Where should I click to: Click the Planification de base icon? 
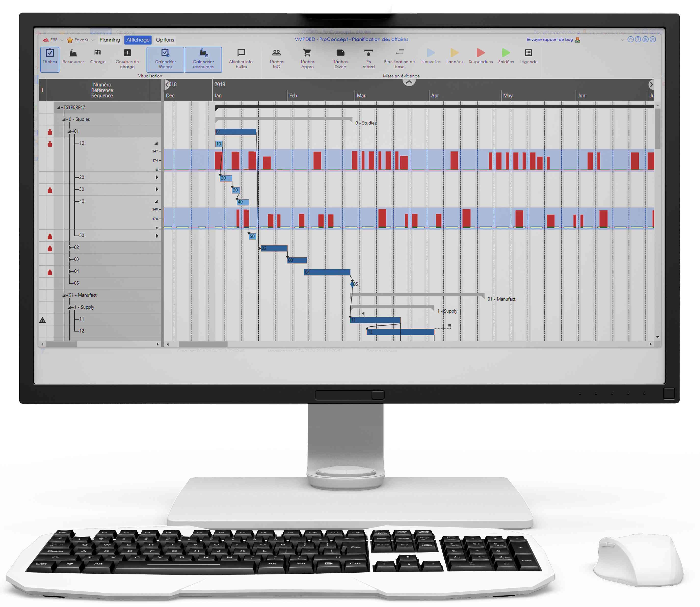[x=400, y=53]
